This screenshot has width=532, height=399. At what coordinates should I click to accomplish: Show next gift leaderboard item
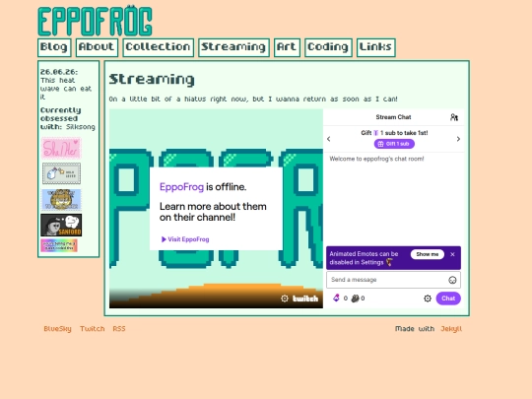tap(458, 139)
